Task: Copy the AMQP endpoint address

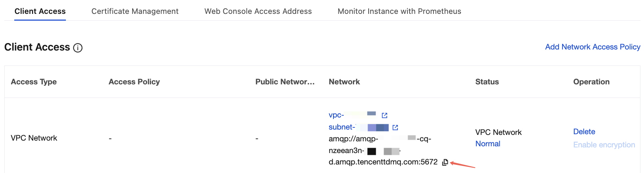Action: [445, 162]
